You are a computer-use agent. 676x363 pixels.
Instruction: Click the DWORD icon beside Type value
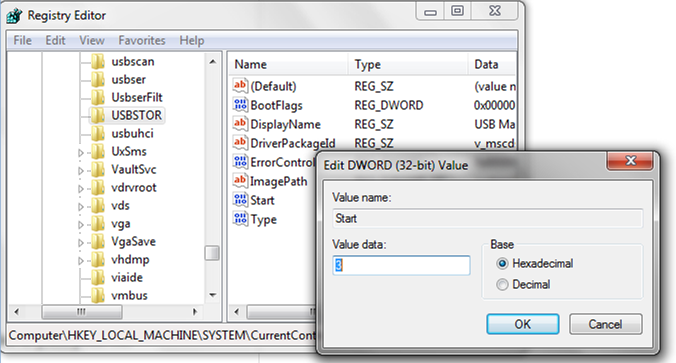coord(240,219)
